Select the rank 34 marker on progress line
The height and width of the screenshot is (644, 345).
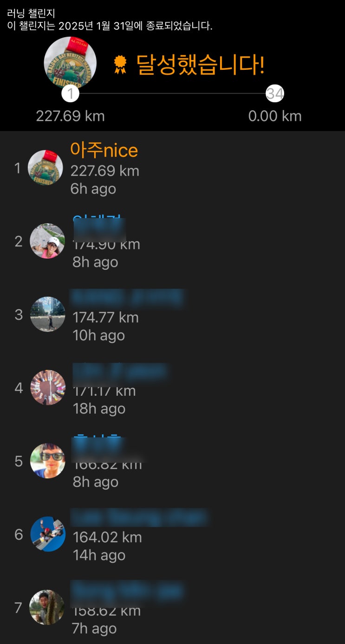click(x=274, y=94)
